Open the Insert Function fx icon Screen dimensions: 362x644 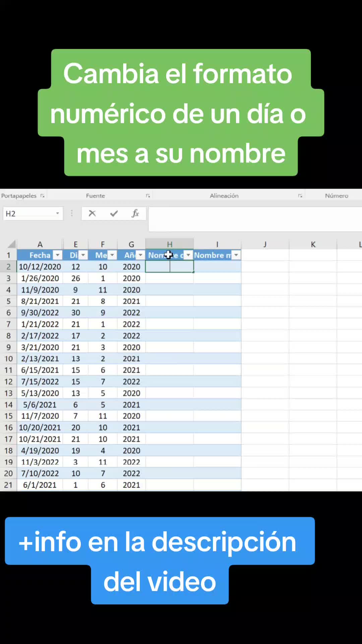coord(135,213)
